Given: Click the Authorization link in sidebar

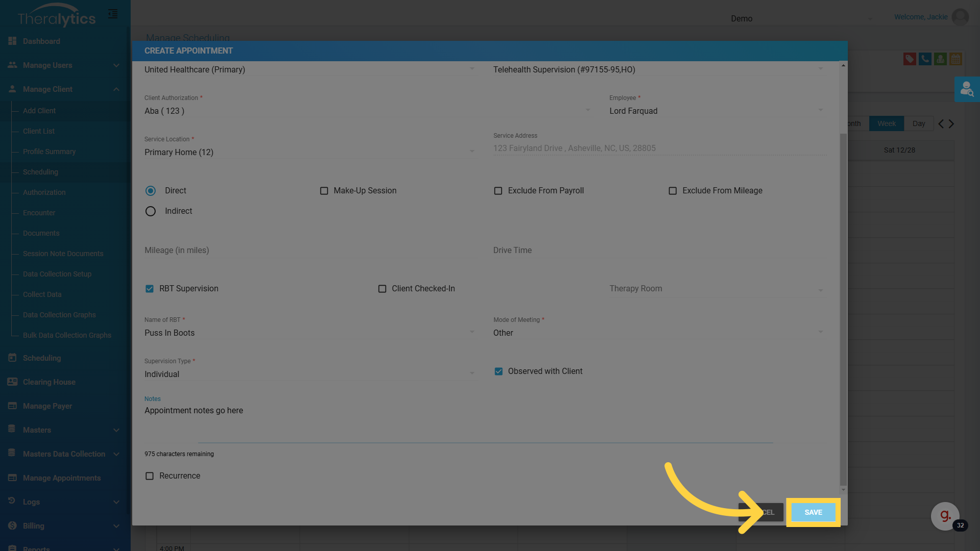Looking at the screenshot, I should tap(44, 192).
